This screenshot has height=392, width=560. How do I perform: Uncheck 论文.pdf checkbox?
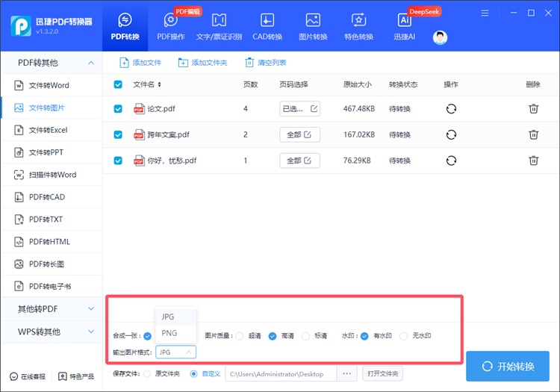click(118, 109)
